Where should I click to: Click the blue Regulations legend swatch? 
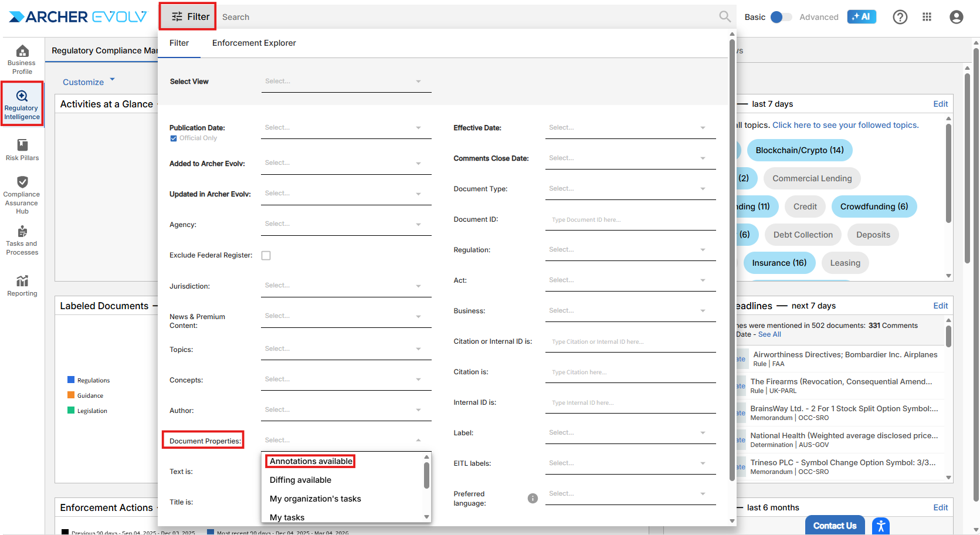point(71,380)
